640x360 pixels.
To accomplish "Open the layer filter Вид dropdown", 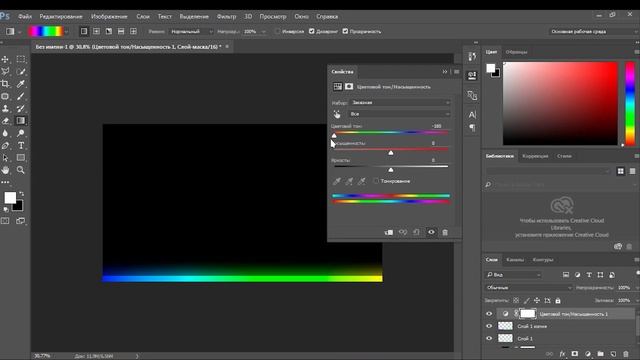I will (x=513, y=275).
